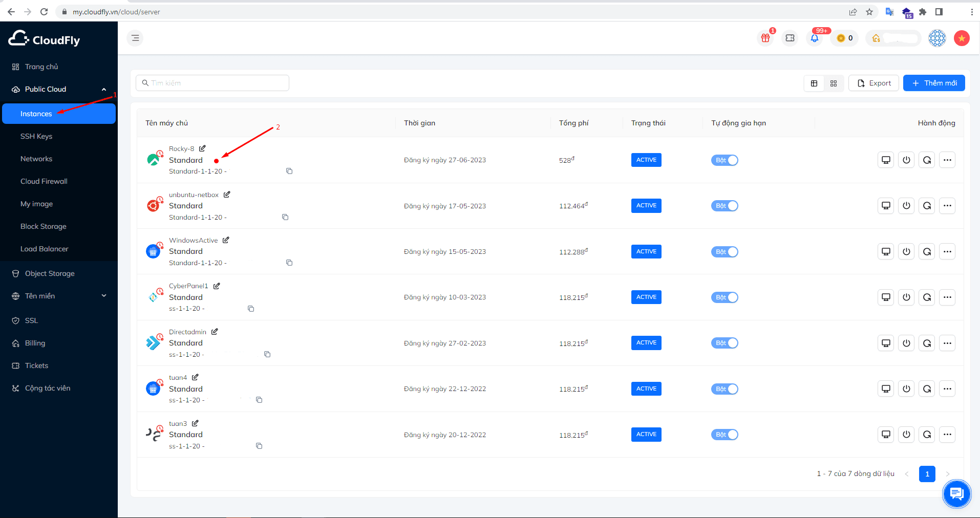This screenshot has width=980, height=518.
Task: Open more actions for CyberPanel1
Action: (947, 297)
